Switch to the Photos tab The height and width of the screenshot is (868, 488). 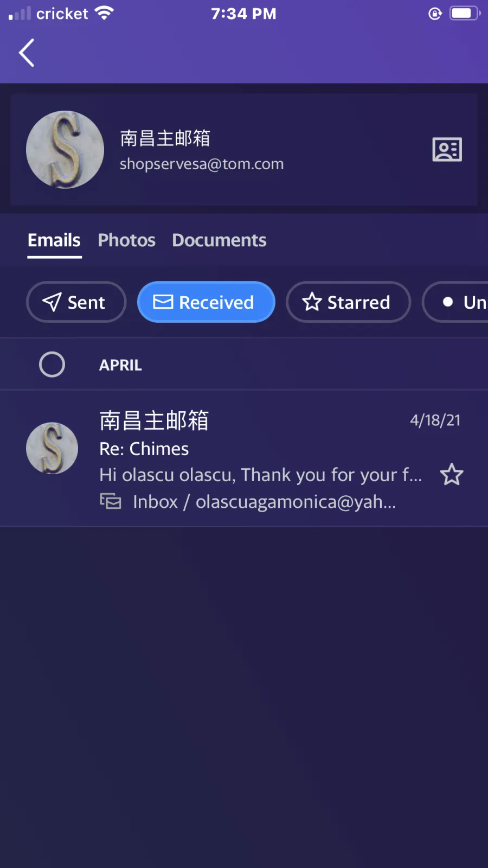pyautogui.click(x=126, y=240)
